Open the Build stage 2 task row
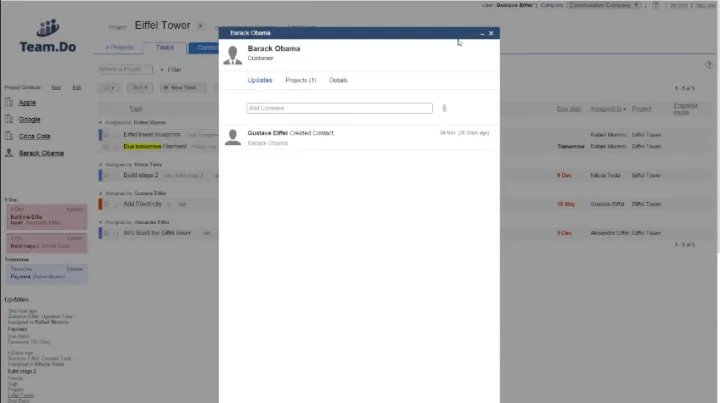The width and height of the screenshot is (720, 403). [x=141, y=175]
